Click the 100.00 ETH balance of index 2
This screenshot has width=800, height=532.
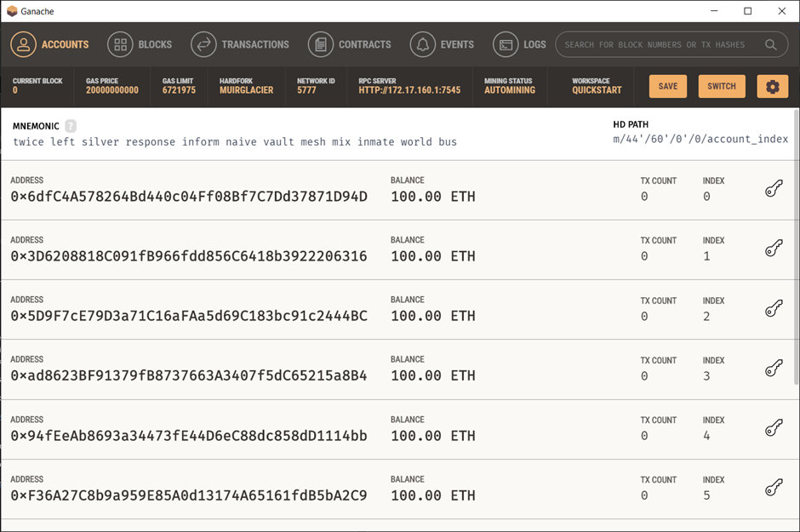432,316
